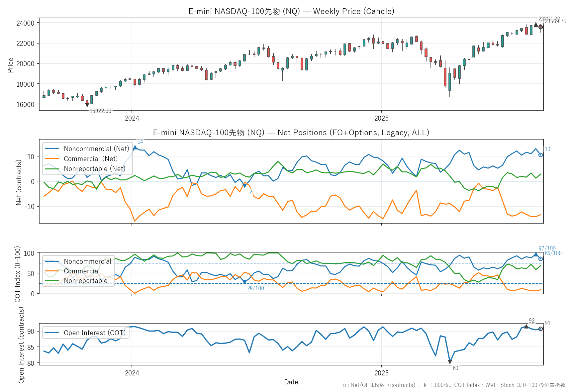Click the up-triangle marker at open interest peak
The height and width of the screenshot is (392, 574).
526,327
